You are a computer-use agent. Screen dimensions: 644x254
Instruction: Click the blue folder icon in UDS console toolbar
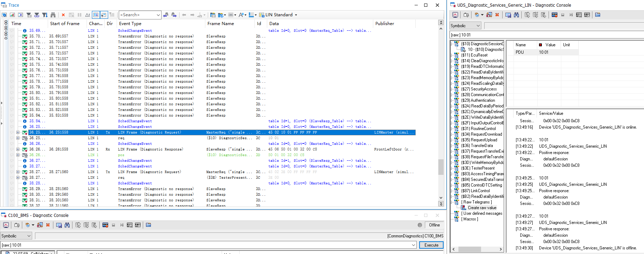pos(598,15)
